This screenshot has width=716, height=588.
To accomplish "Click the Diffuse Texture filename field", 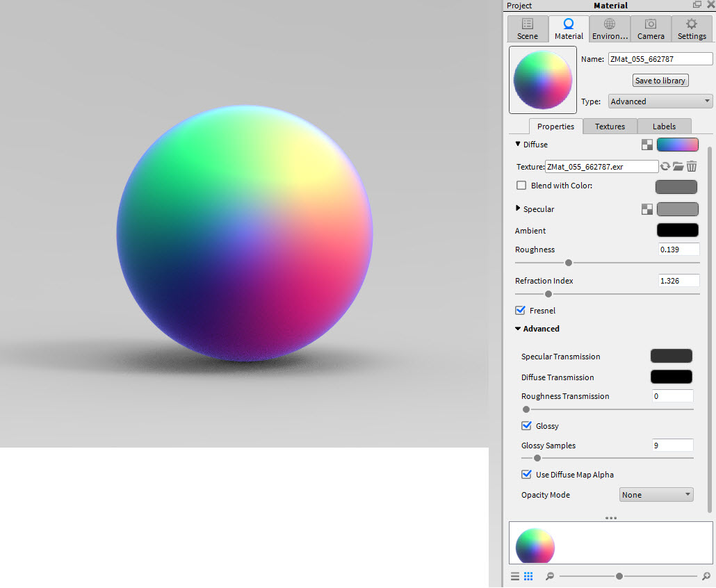I will click(x=601, y=167).
